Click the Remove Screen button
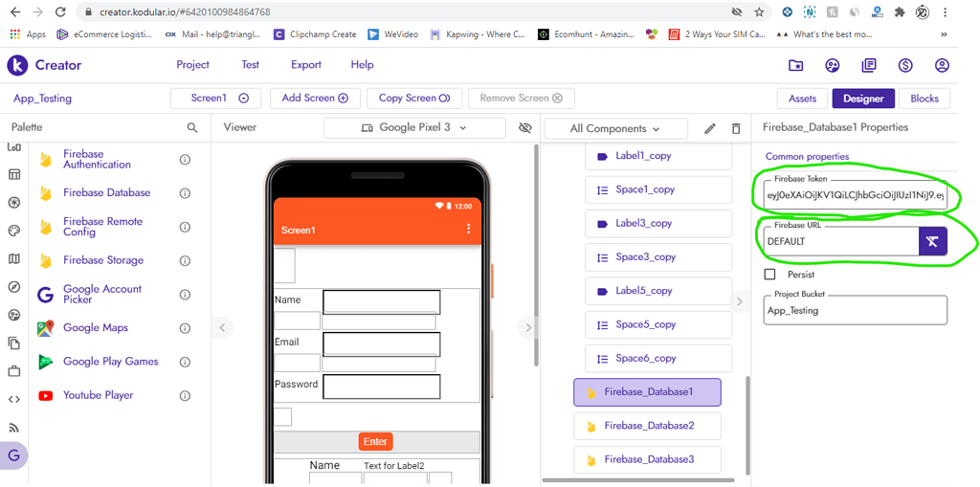This screenshot has width=980, height=487. 522,99
